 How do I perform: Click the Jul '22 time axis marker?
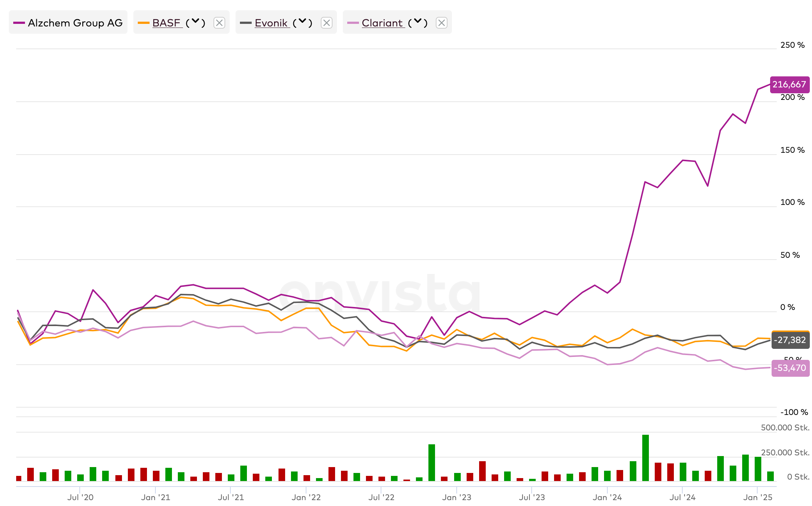point(381,497)
